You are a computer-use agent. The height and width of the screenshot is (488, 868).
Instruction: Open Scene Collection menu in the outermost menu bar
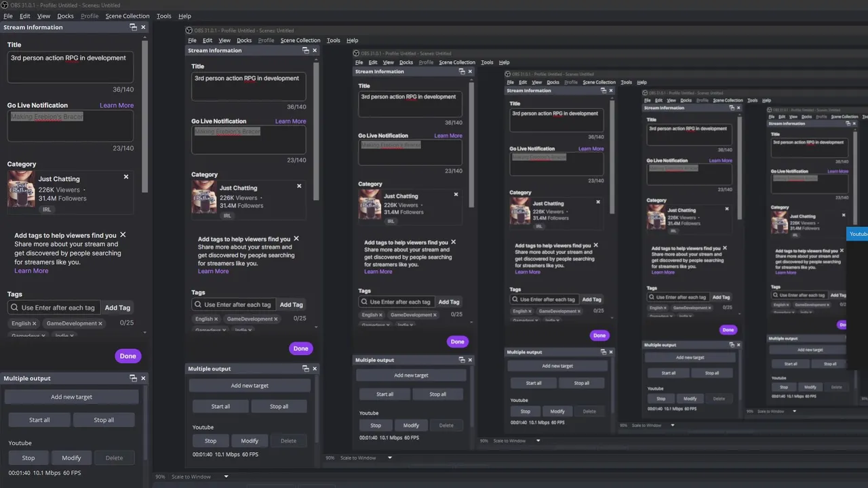tap(127, 16)
